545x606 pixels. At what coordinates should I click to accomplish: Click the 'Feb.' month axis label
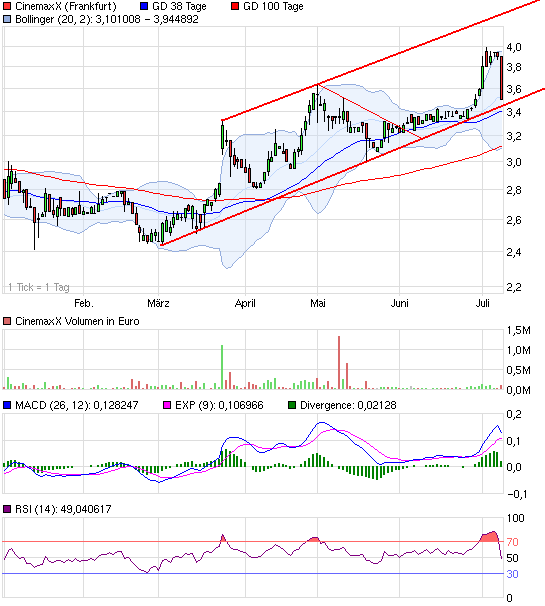pyautogui.click(x=84, y=303)
